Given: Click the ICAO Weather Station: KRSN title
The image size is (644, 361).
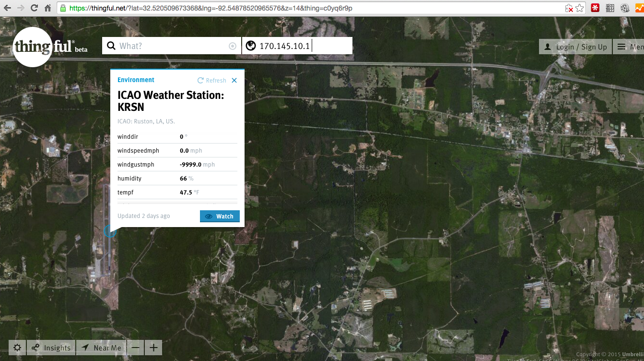Looking at the screenshot, I should [x=171, y=101].
